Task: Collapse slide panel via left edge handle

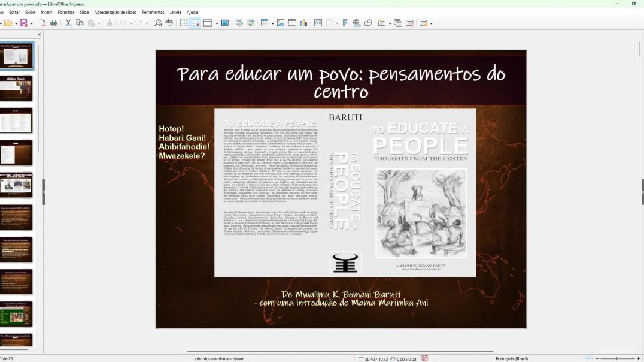Action: coord(44,192)
